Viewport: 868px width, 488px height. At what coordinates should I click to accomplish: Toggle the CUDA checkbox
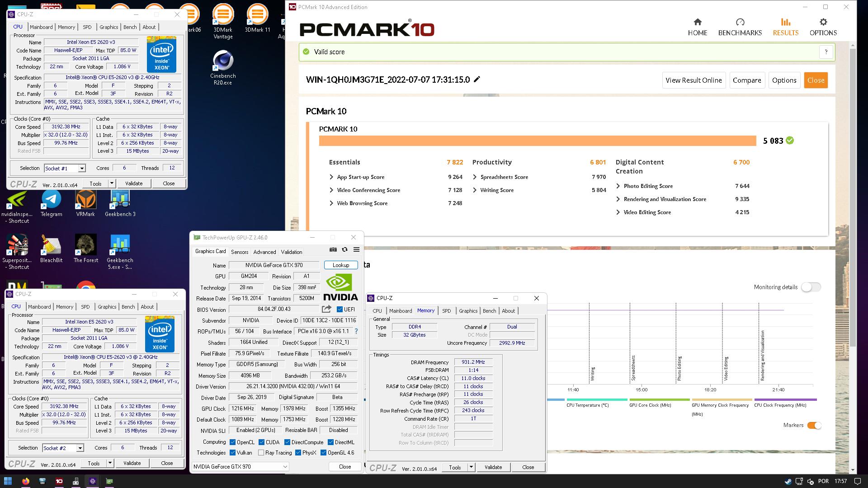tap(261, 442)
